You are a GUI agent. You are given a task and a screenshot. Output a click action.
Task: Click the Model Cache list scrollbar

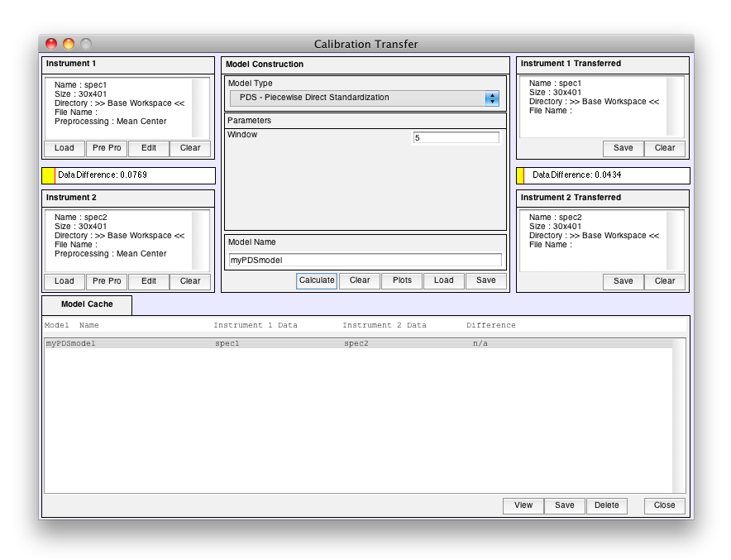coord(679,414)
